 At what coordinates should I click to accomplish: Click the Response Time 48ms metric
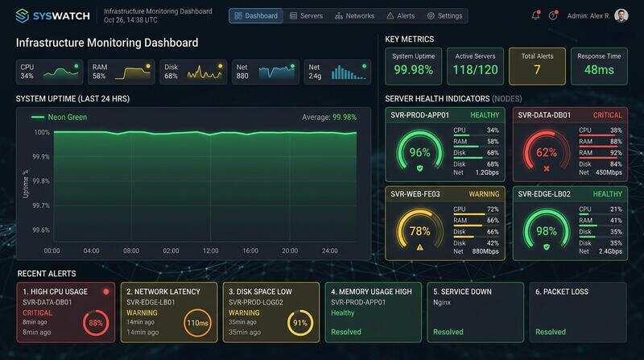(599, 66)
